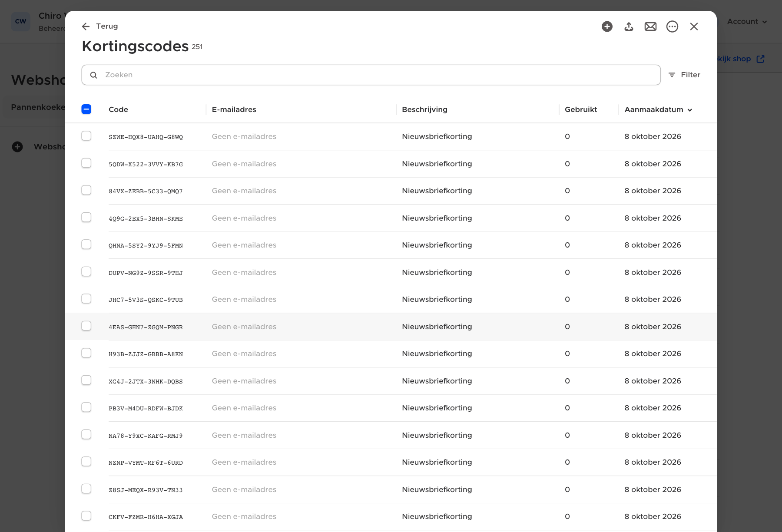Open code row XG4J-2JTX-3NHK-DQBS
Screen dimensions: 782x532
pyautogui.click(x=391, y=381)
